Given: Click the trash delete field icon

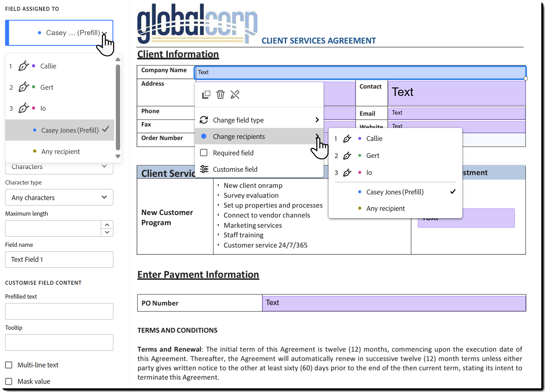Looking at the screenshot, I should [x=220, y=95].
